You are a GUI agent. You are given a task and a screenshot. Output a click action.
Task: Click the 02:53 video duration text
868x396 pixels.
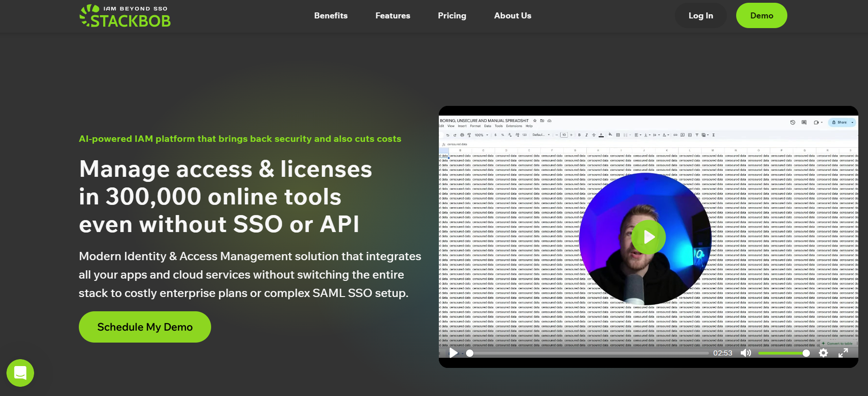722,353
